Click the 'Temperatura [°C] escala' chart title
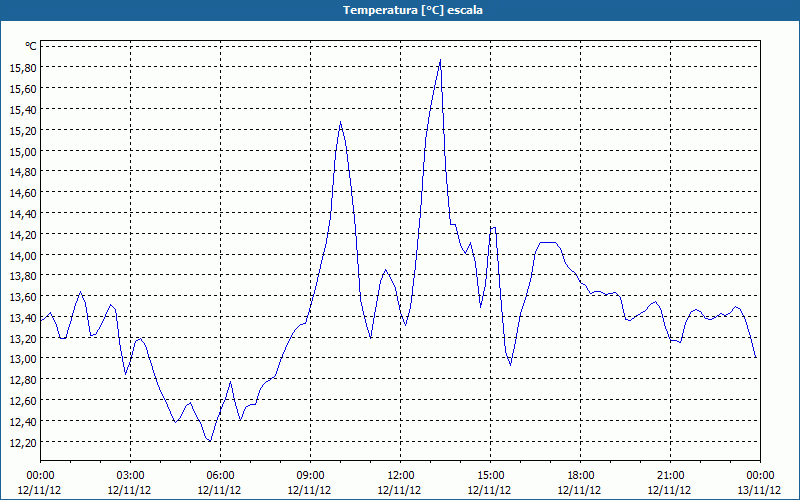Screen dimensions: 800x500 (413, 10)
